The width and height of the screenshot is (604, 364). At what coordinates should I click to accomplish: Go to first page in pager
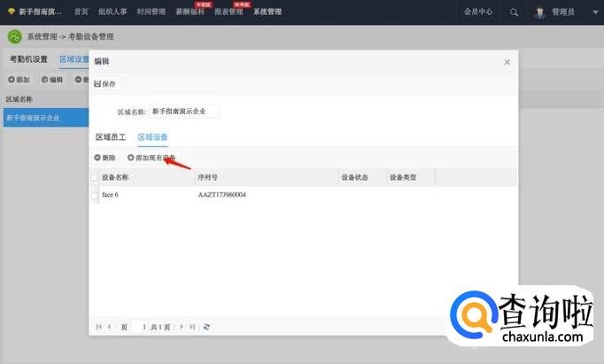click(98, 327)
